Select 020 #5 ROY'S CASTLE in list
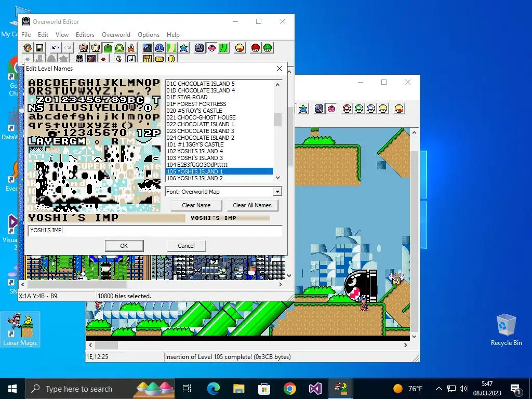This screenshot has height=399, width=532. coord(219,111)
